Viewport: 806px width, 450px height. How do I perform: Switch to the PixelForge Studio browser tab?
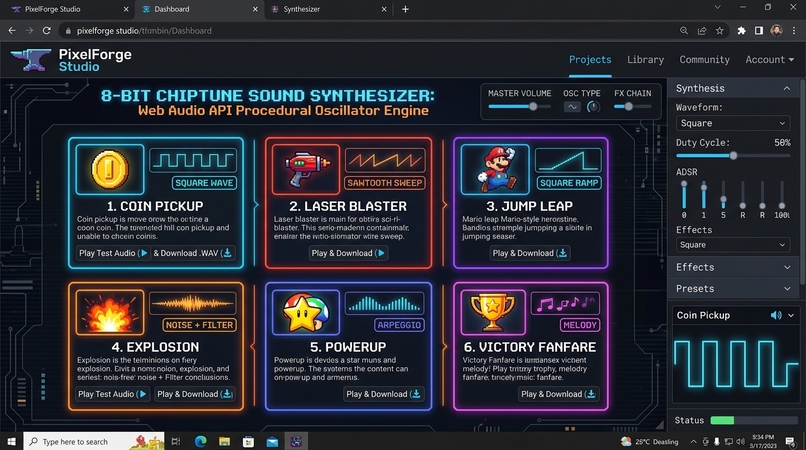point(67,9)
